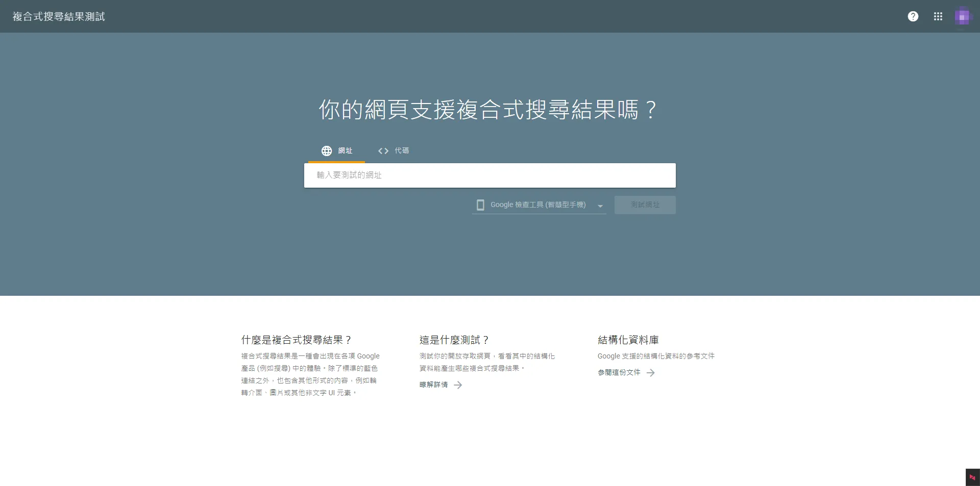The image size is (980, 486).
Task: Click the code brackets icon on 代碼 tab
Action: (383, 151)
